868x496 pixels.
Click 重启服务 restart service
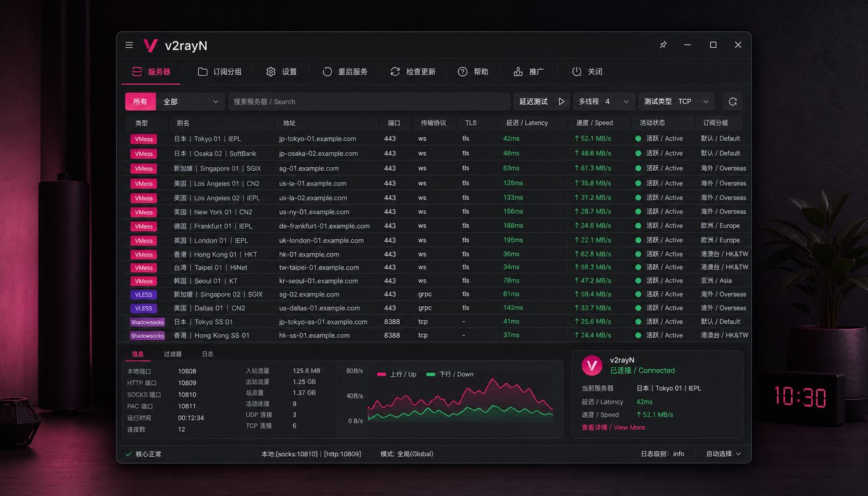click(345, 72)
